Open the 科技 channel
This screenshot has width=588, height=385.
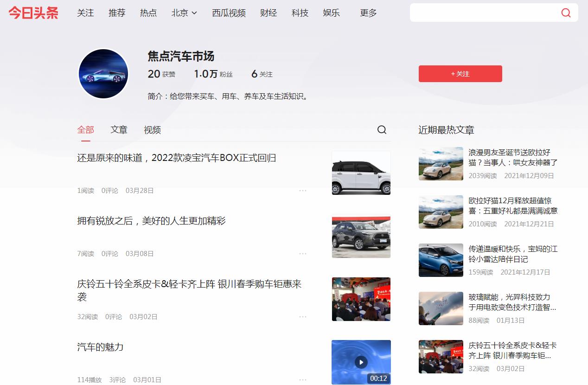300,13
